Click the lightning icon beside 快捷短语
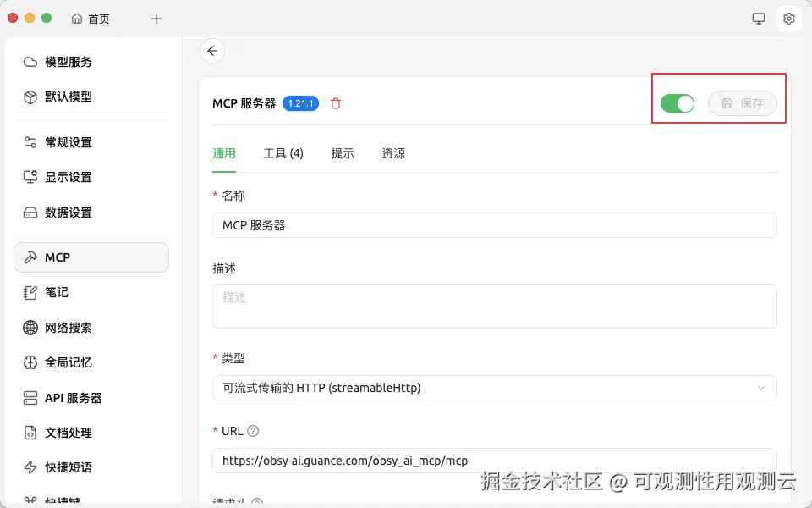 [x=30, y=467]
